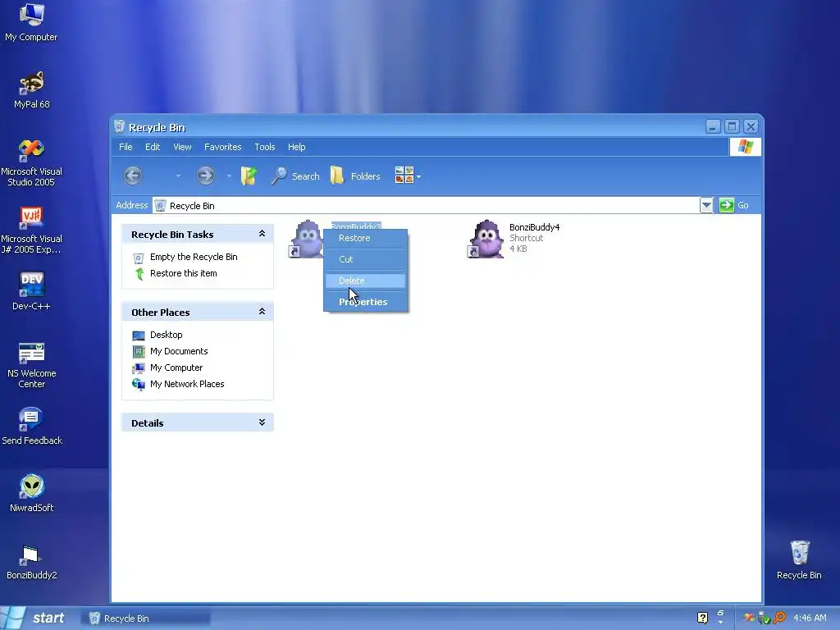Open Back history dropdown arrow
The image size is (840, 630).
(x=178, y=176)
